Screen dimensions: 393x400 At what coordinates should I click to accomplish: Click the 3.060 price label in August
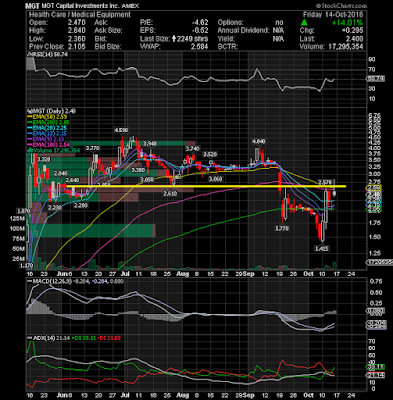(x=215, y=179)
